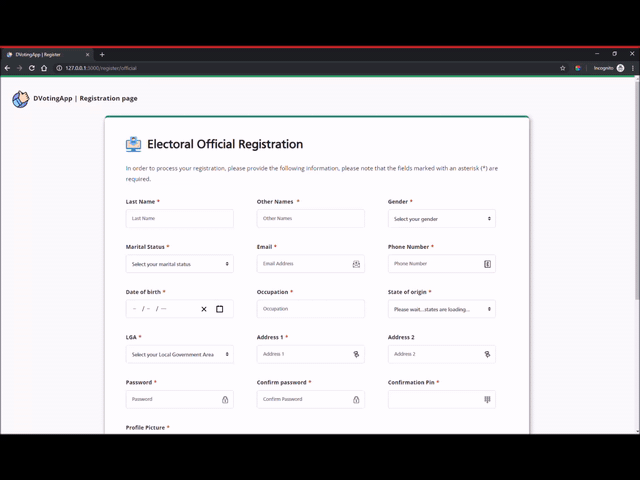
Task: Go forward using browser forward arrow
Action: 19,68
